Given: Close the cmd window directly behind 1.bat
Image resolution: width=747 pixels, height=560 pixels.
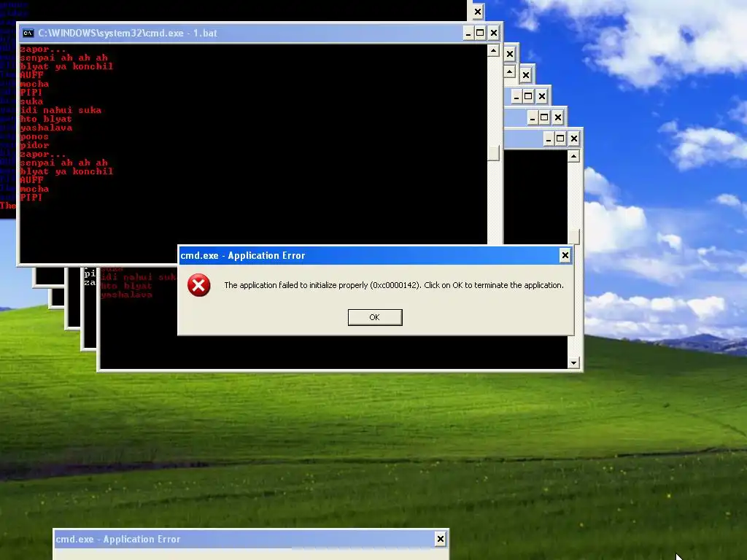Looking at the screenshot, I should (510, 54).
